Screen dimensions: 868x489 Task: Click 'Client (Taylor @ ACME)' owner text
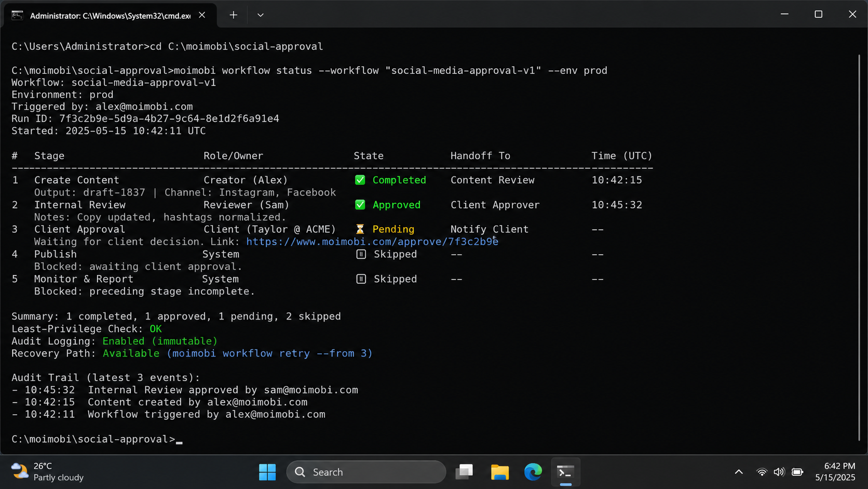[x=269, y=229]
